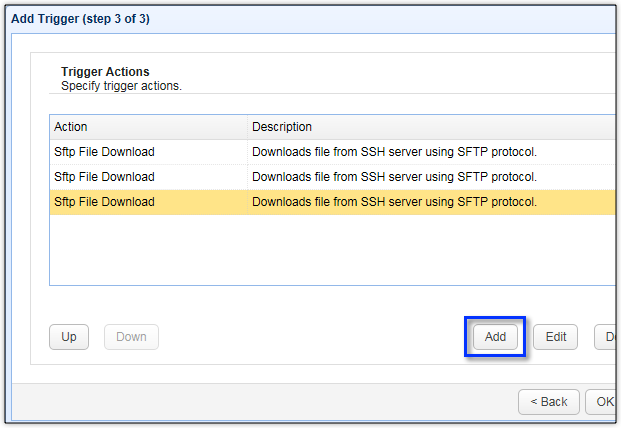Image resolution: width=621 pixels, height=428 pixels.
Task: Click the empty area below the action rows
Action: tap(330, 250)
